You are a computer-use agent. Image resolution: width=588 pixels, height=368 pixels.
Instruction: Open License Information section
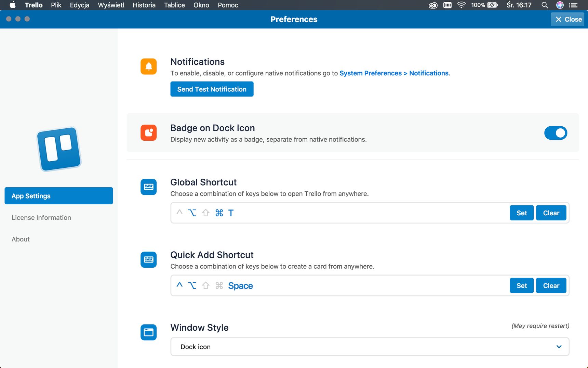point(41,218)
